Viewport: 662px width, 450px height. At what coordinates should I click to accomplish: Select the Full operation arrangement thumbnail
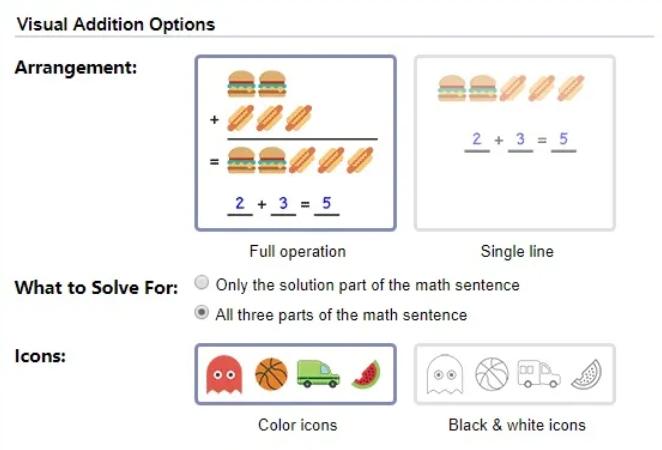click(x=296, y=143)
